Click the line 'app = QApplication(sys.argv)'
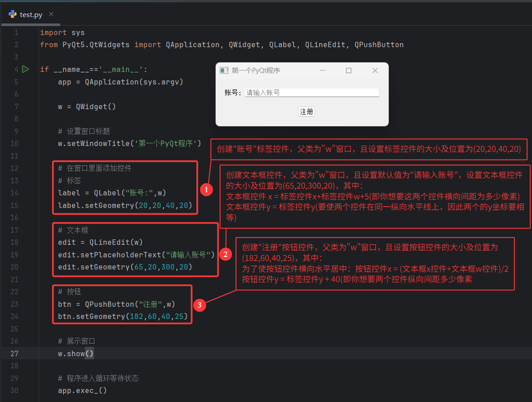 tap(120, 82)
